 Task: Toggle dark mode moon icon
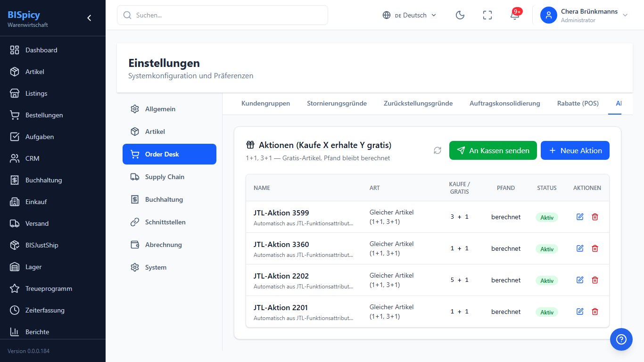coord(460,15)
